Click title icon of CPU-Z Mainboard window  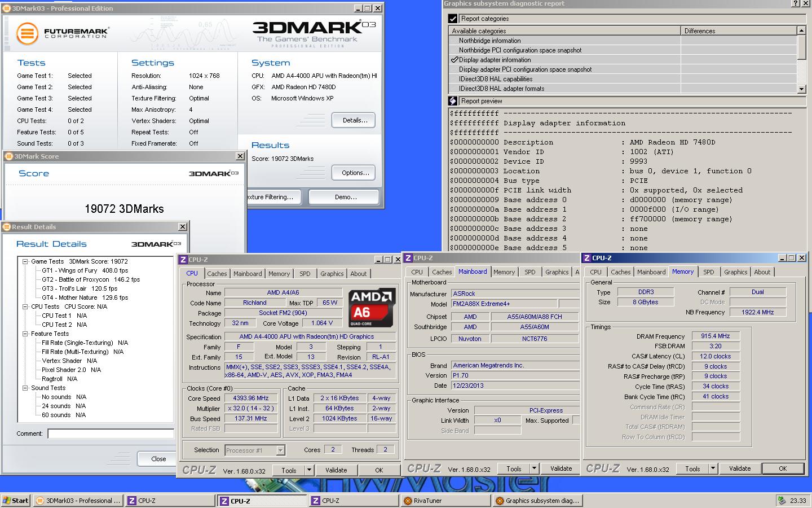click(408, 258)
